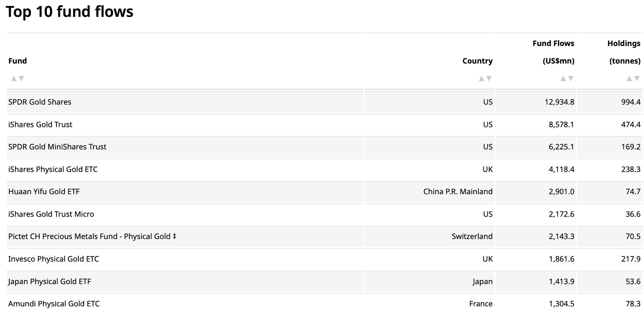This screenshot has height=317, width=644.
Task: Select the Invesco Physical Gold ETC row
Action: (x=54, y=259)
